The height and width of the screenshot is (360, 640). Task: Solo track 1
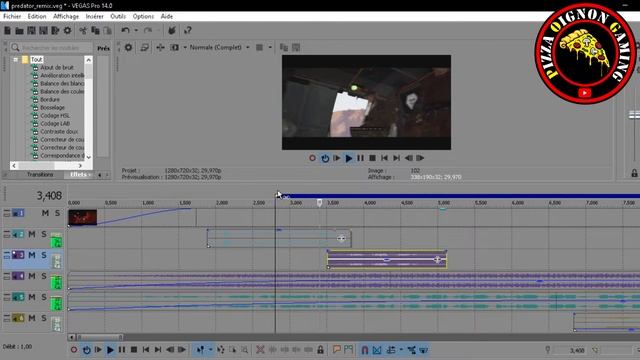point(57,213)
